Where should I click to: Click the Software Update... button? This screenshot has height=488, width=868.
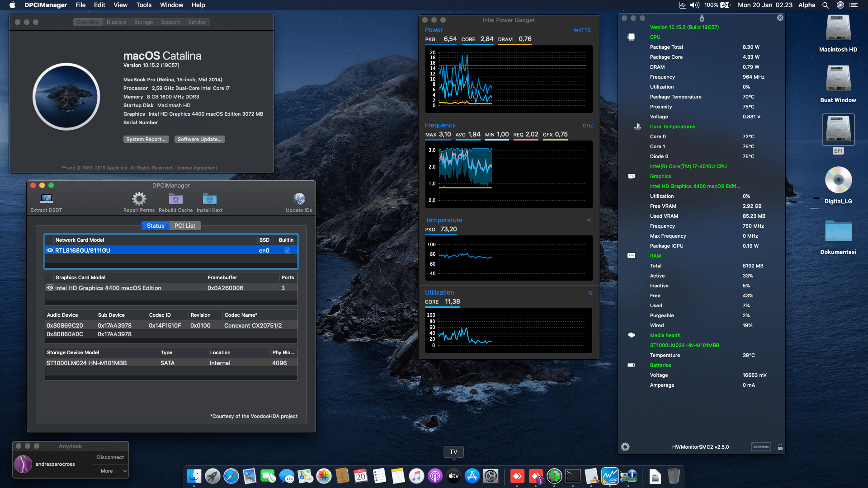(x=199, y=139)
